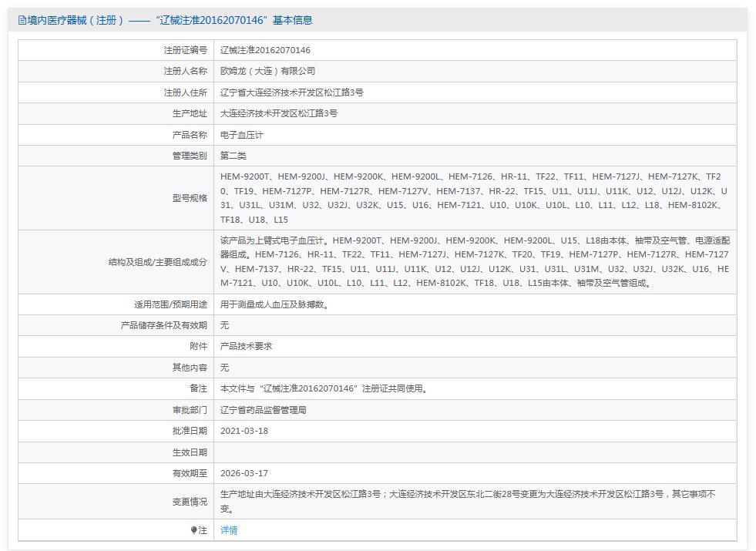
Task: Select the registrant name 欧姆龙（大连）有限公司
Action: 267,71
